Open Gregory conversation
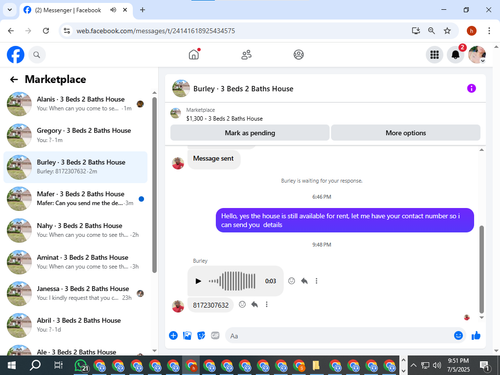The width and height of the screenshot is (500, 375). (75, 135)
